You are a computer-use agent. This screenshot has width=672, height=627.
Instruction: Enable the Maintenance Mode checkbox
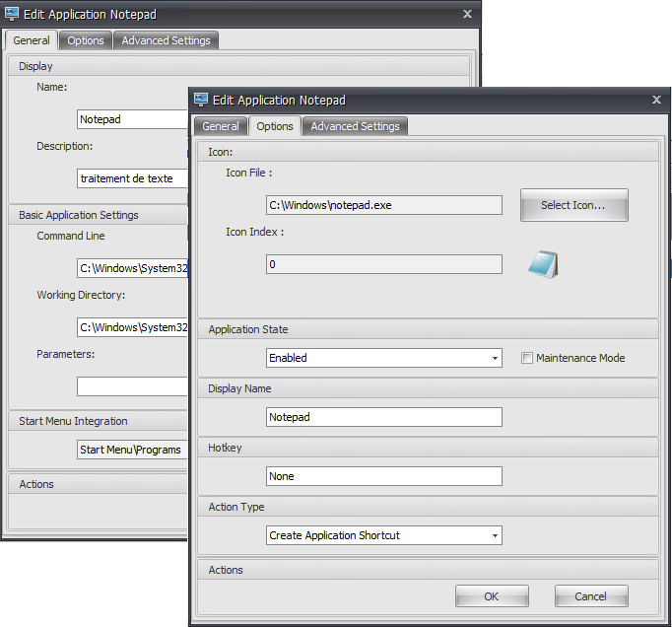tap(527, 358)
